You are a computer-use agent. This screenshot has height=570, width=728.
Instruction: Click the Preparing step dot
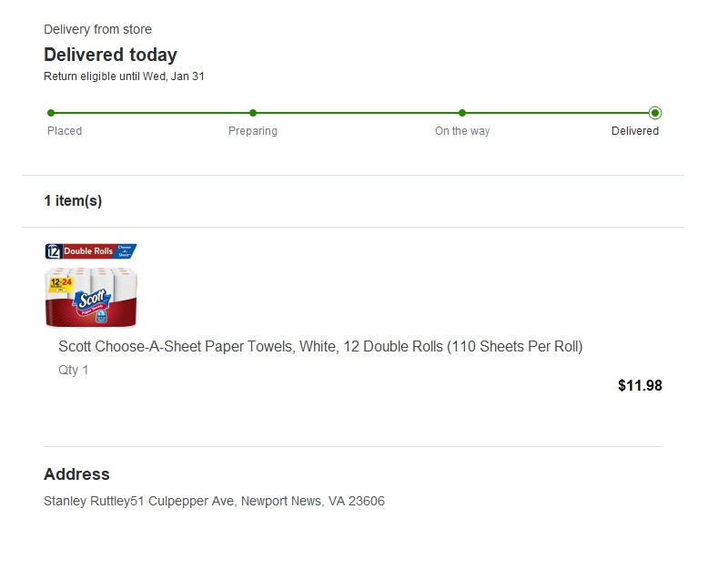253,113
